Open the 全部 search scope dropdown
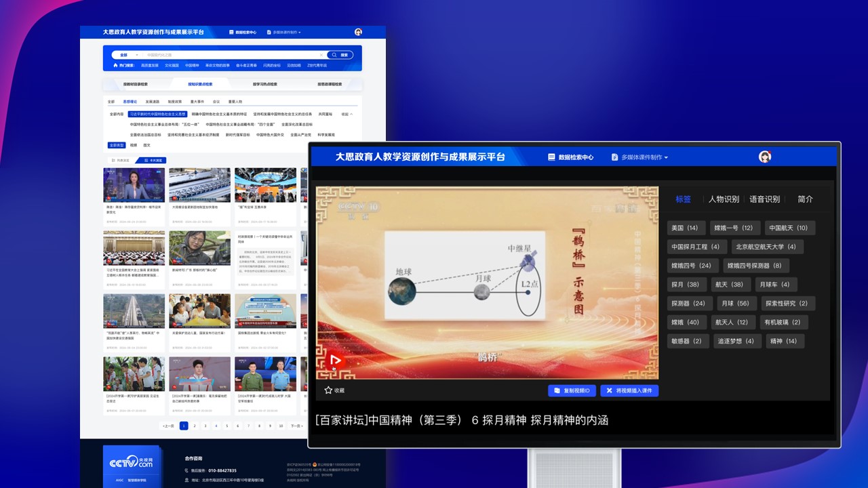Viewport: 868px width, 488px height. click(x=128, y=55)
